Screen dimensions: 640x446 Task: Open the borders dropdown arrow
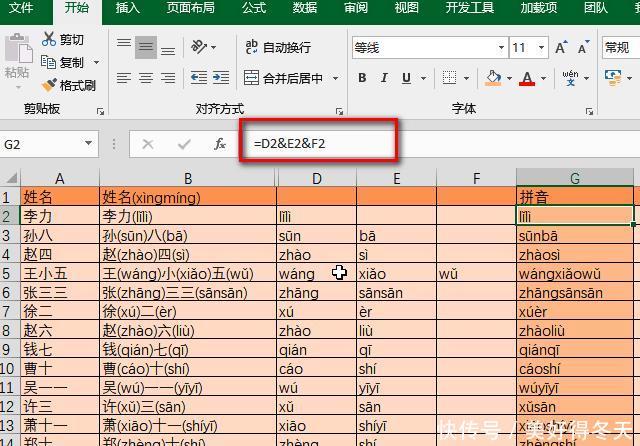tap(467, 78)
